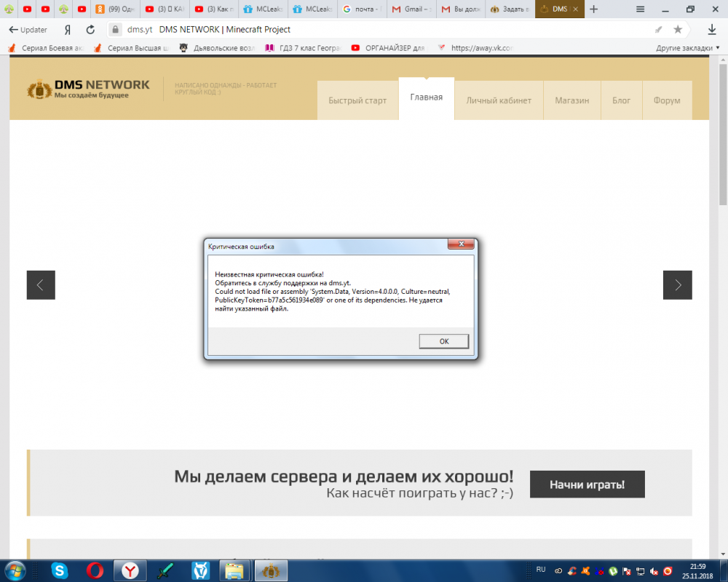Open uTorrent from the system tray
The width and height of the screenshot is (728, 582).
point(613,570)
